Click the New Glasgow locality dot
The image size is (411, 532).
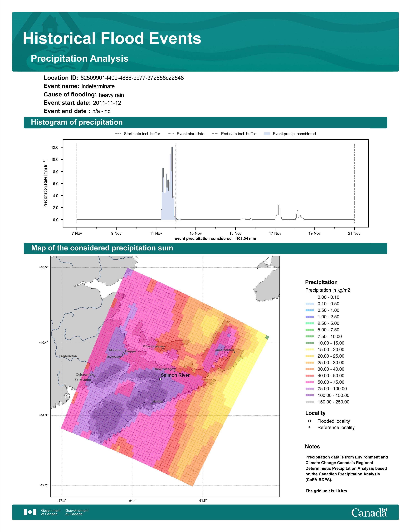[x=175, y=371]
